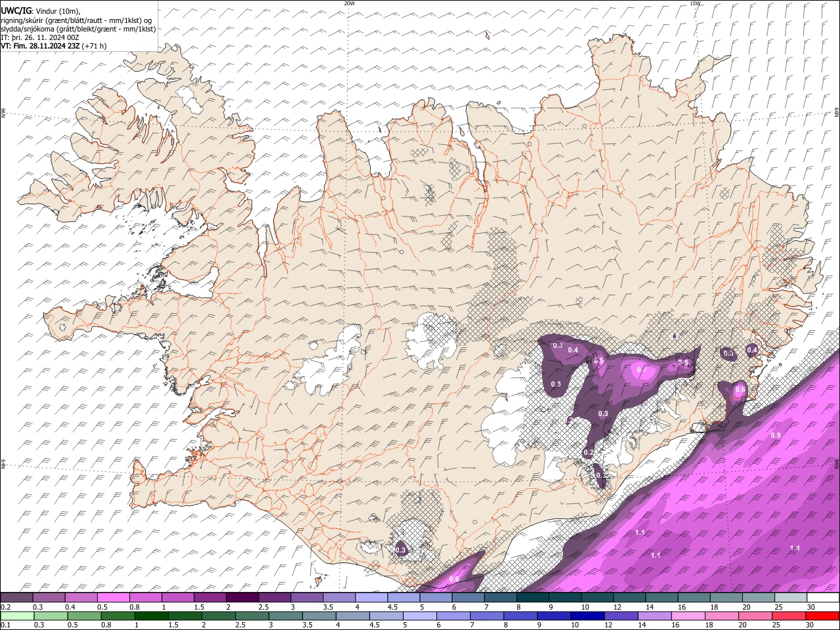Click the snow legend swatch for 6–7 mm
Image resolution: width=840 pixels, height=630 pixels.
pos(469,598)
